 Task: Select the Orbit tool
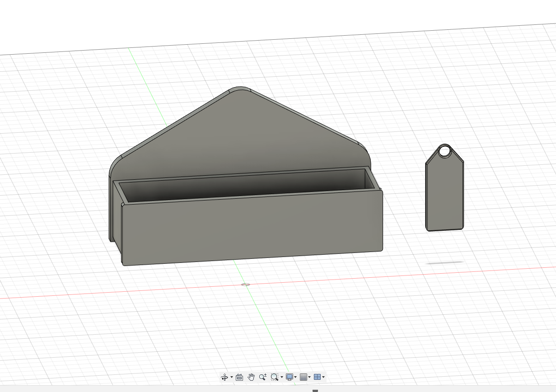pos(224,377)
